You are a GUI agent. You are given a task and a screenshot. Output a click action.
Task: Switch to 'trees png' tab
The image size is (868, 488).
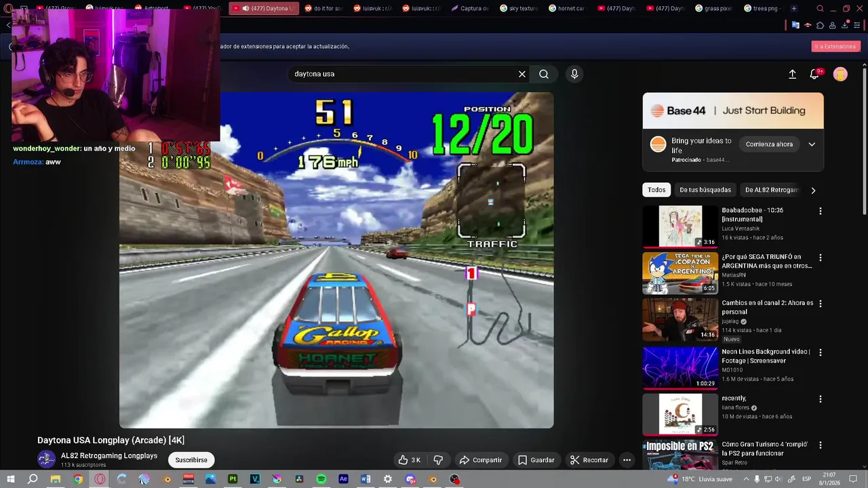[762, 9]
